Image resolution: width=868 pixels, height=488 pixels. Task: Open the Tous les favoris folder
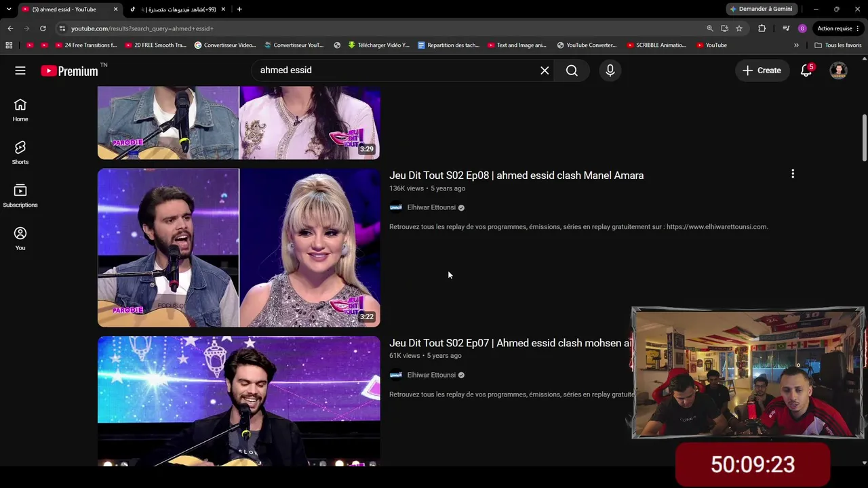(x=838, y=45)
